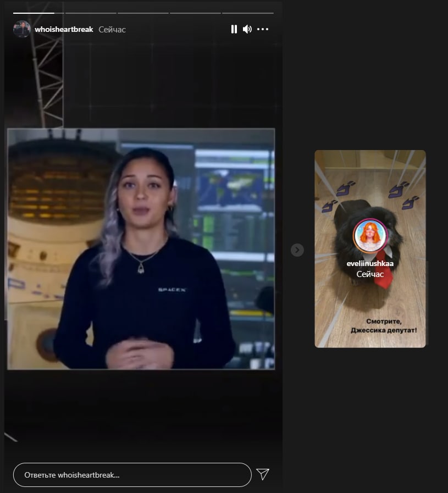Viewport: 448px width, 493px height.
Task: Jump to the fourth story progress segment
Action: (195, 13)
